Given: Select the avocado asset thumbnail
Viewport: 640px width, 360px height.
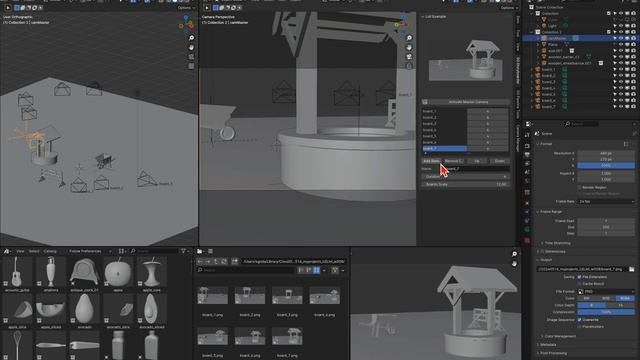Looking at the screenshot, I should point(84,309).
